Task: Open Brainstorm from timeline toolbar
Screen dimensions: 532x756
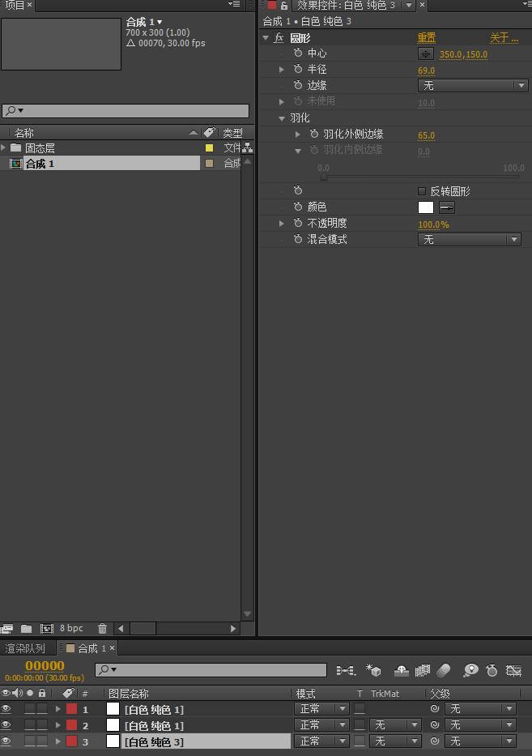Action: click(x=470, y=670)
